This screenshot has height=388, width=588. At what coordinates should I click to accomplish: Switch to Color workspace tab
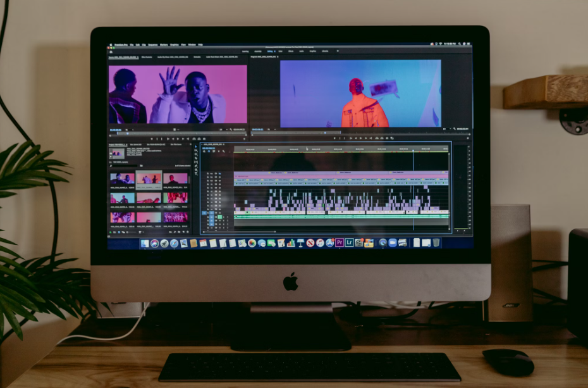tap(280, 51)
